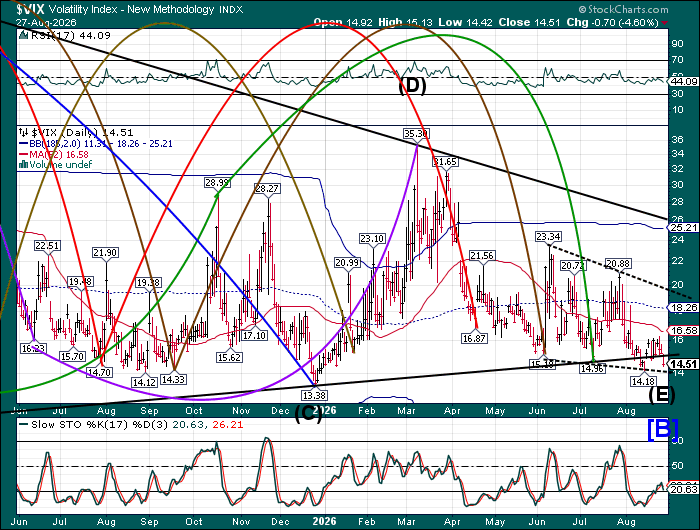The image size is (700, 530).
Task: Click the 28.27 November high label
Action: tap(267, 188)
